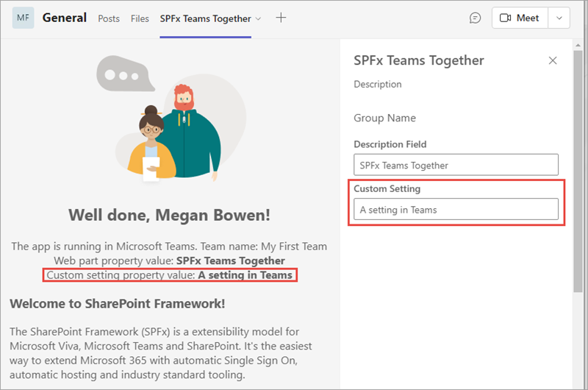Image resolution: width=588 pixels, height=390 pixels.
Task: Click the 'Custom Setting' label
Action: 387,188
